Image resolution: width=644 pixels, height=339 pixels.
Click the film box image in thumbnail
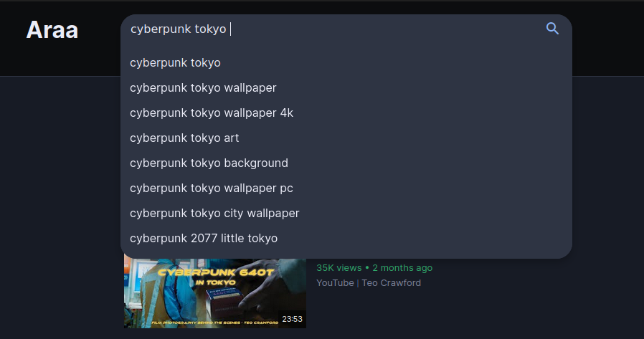click(x=223, y=302)
